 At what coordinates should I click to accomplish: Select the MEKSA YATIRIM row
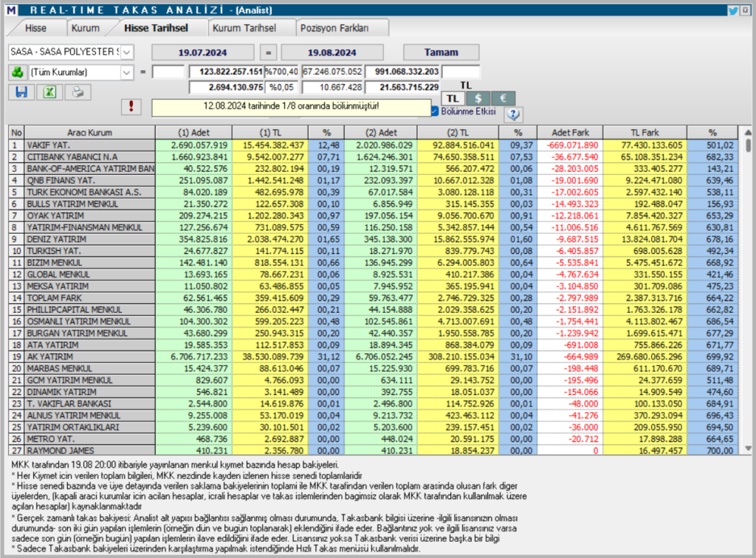(374, 286)
